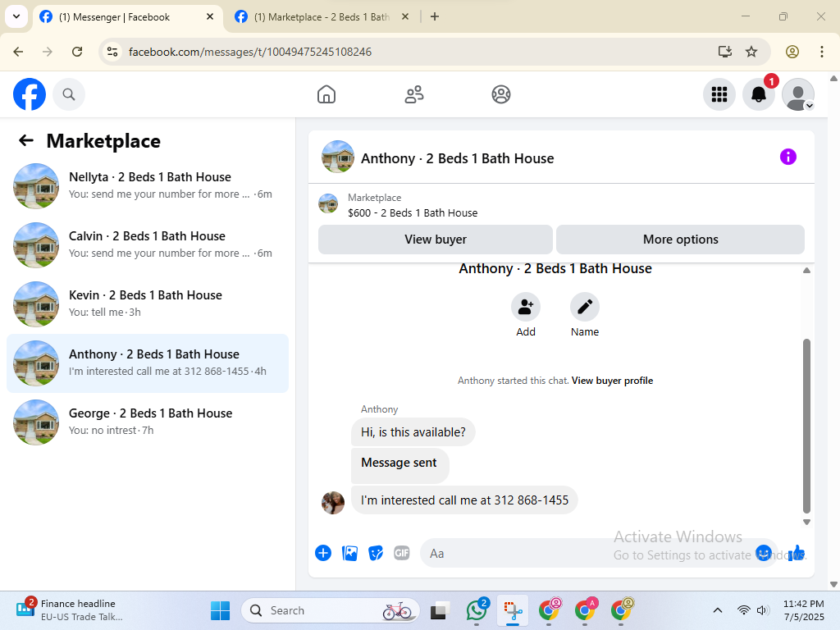Click the $600 - 2 Beds 1 Bath House listing

413,212
